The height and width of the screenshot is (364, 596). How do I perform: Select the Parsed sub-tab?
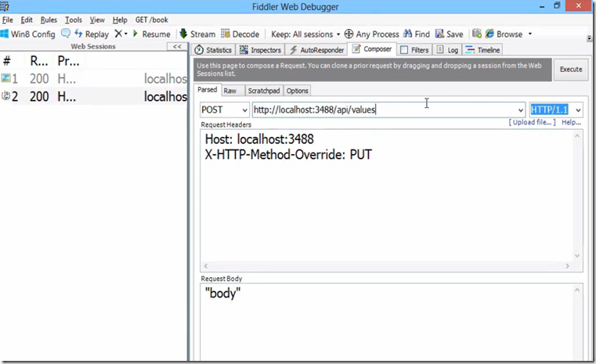pyautogui.click(x=208, y=90)
